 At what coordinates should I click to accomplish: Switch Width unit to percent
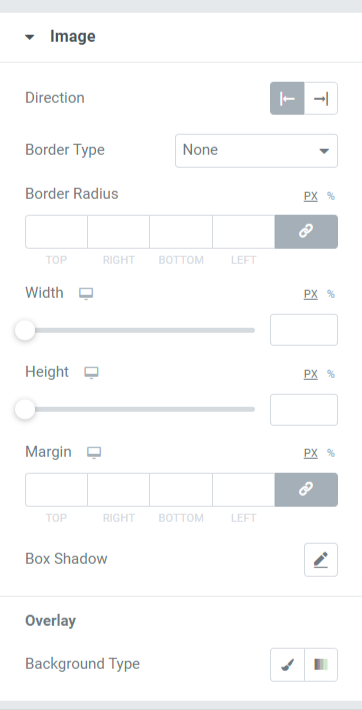(331, 294)
